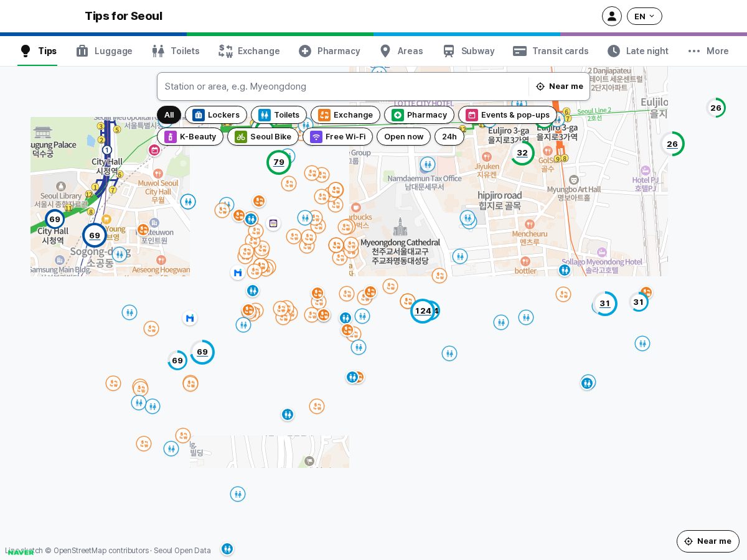Image resolution: width=747 pixels, height=560 pixels.
Task: Select the Exchange tab
Action: pyautogui.click(x=249, y=51)
